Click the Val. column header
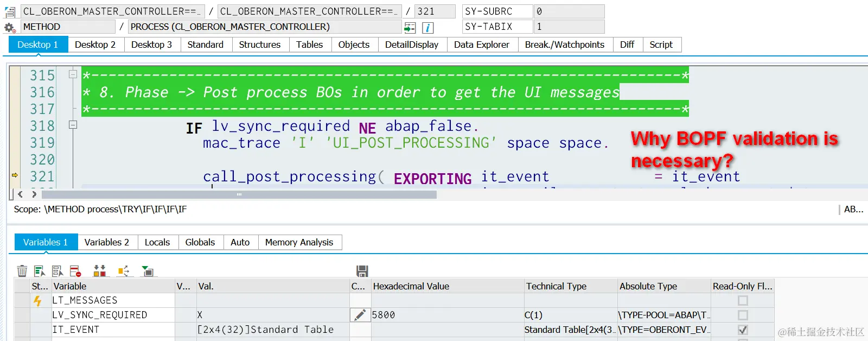The height and width of the screenshot is (341, 868). (273, 286)
